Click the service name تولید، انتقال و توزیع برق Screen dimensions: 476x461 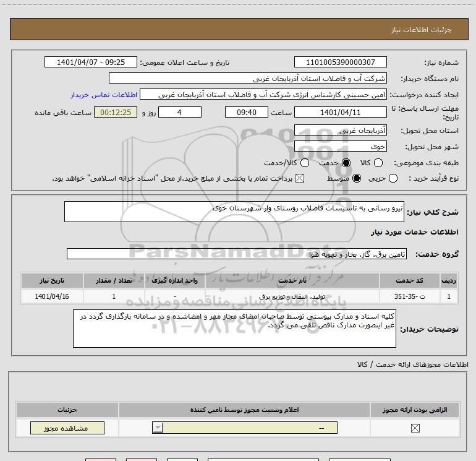tap(292, 296)
